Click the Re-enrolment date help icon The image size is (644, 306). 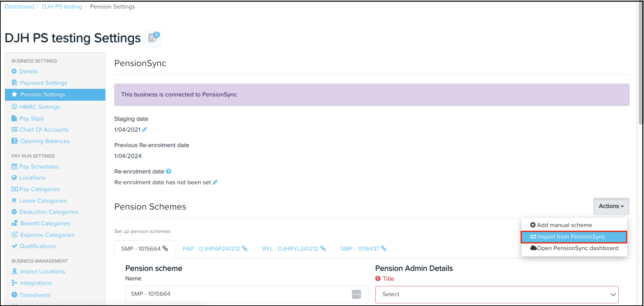(x=169, y=171)
